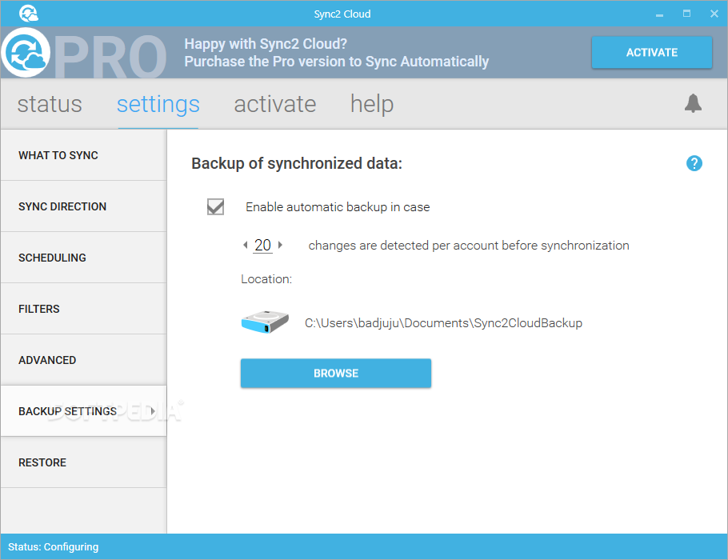Image resolution: width=728 pixels, height=560 pixels.
Task: Open the blue help question mark icon
Action: [x=694, y=163]
